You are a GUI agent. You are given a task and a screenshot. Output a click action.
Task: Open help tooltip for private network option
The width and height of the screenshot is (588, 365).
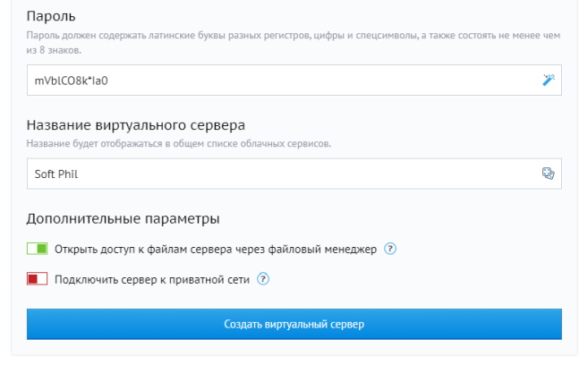click(x=263, y=279)
